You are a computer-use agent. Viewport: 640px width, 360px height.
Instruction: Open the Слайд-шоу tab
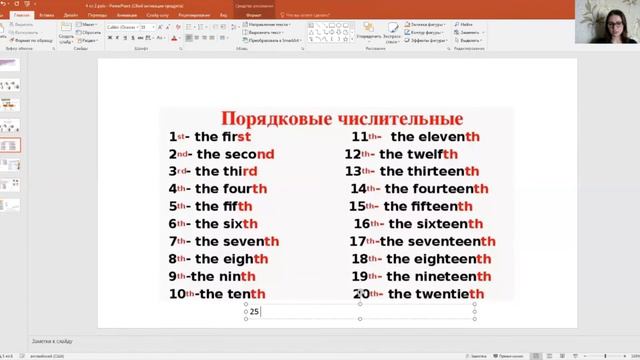pyautogui.click(x=157, y=15)
